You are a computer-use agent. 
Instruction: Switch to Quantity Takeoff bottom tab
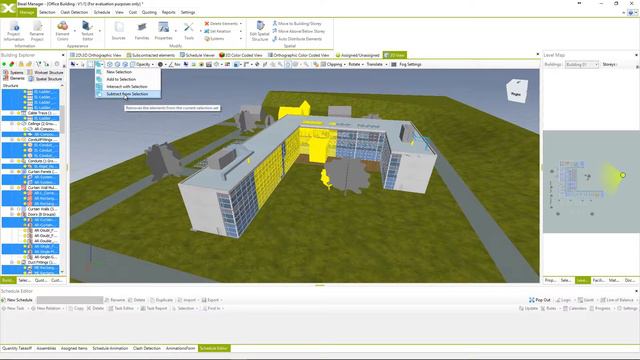(x=17, y=349)
